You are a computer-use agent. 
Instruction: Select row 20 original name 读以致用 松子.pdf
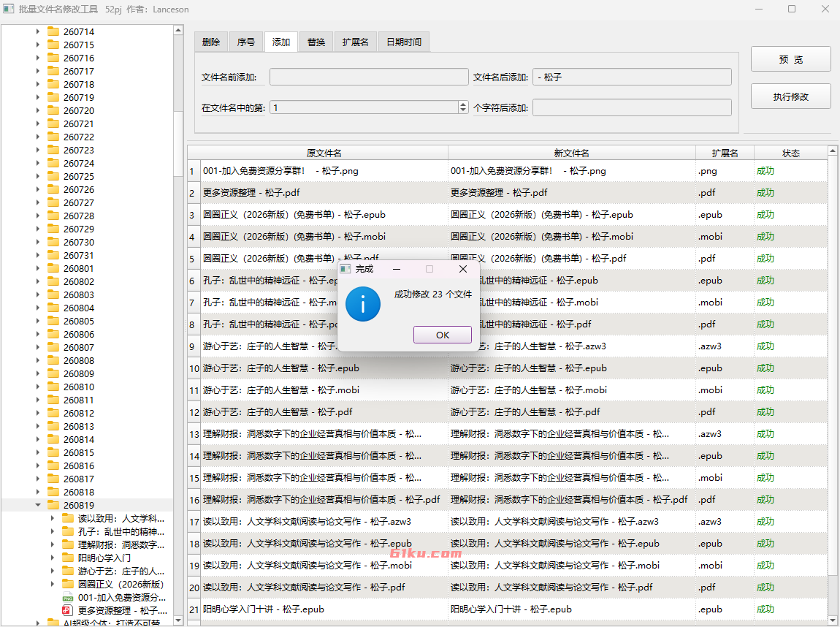click(x=324, y=588)
